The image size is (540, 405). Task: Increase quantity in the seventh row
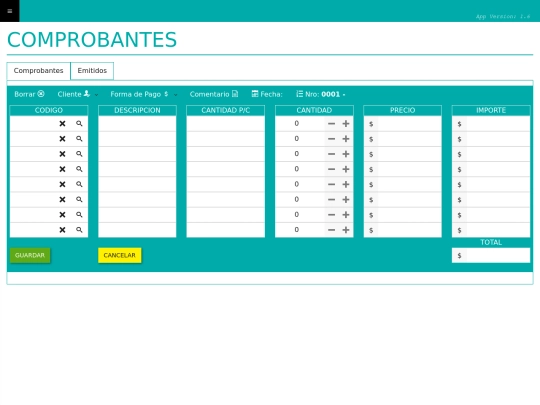[x=346, y=215]
